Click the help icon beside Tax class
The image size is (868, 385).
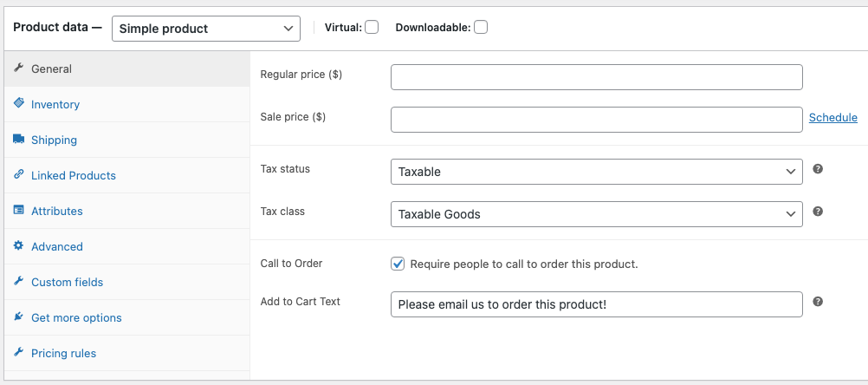818,211
